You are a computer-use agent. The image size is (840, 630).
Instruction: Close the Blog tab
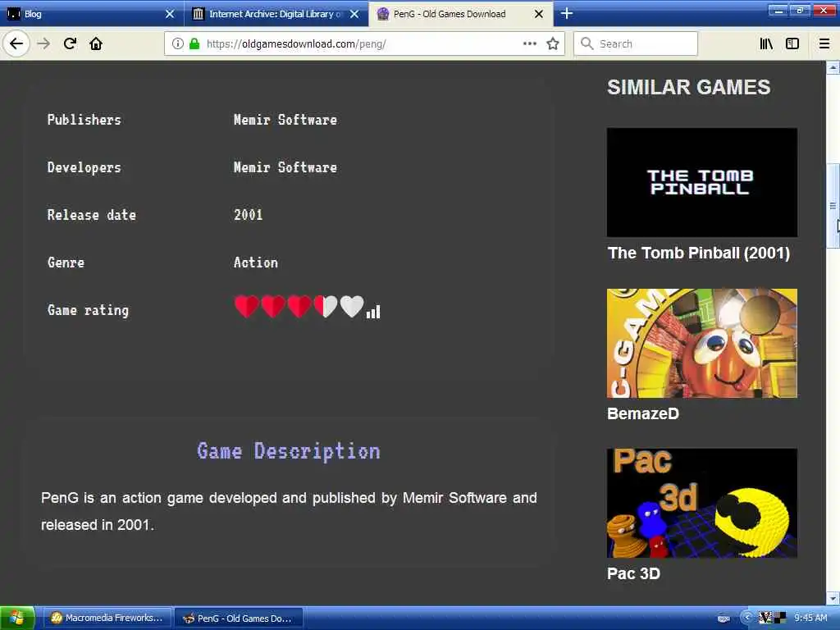tap(170, 14)
